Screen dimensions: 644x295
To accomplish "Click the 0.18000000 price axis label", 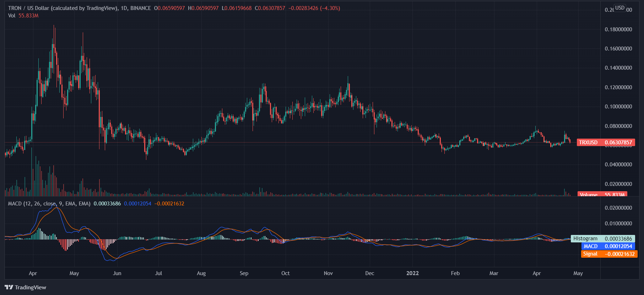I will click(x=618, y=29).
